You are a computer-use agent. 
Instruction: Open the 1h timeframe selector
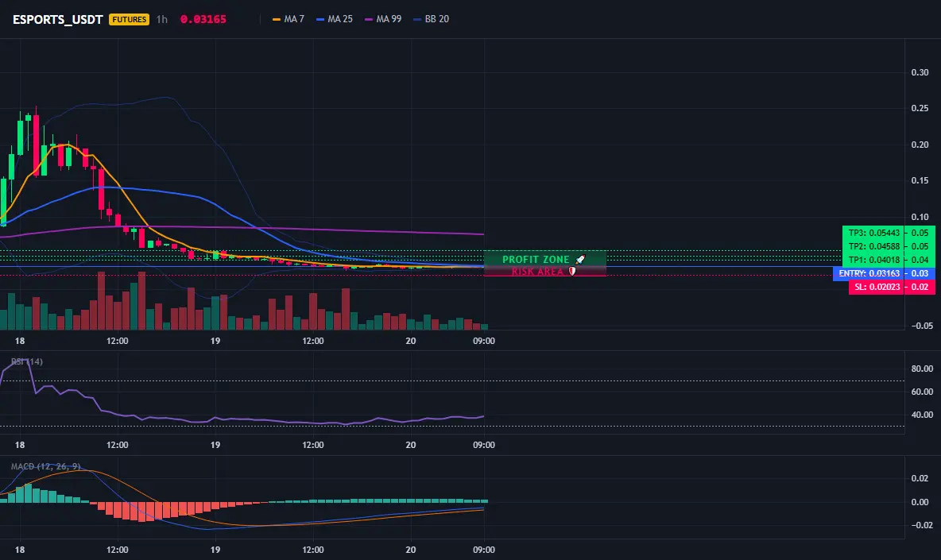(x=162, y=19)
